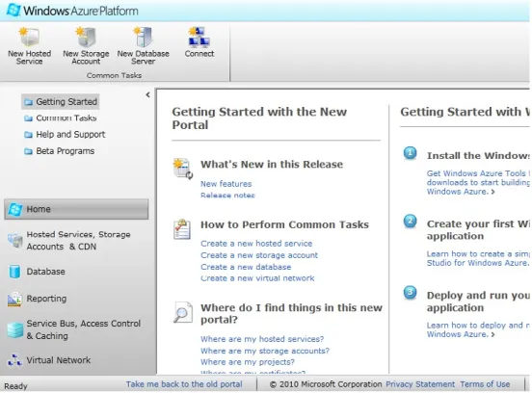Open the New features link
The width and height of the screenshot is (532, 393).
point(226,184)
